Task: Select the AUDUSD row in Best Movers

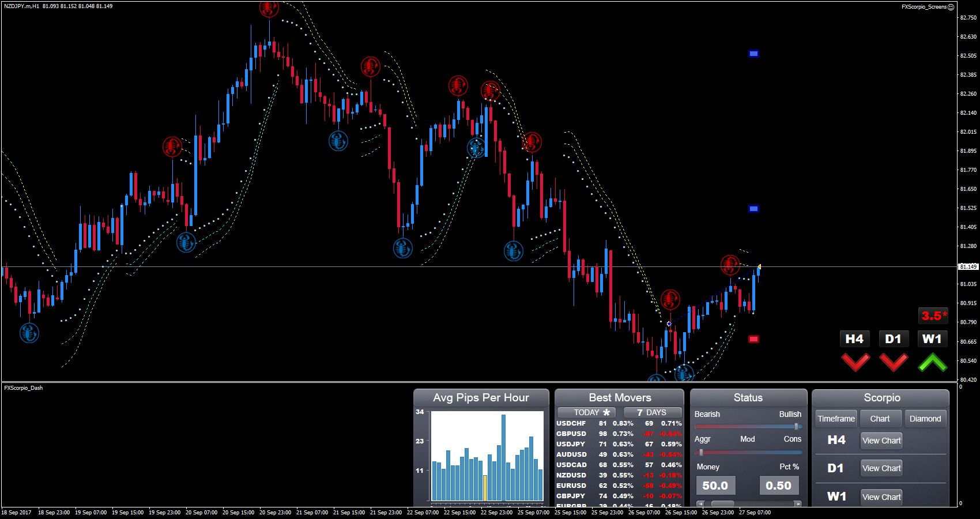Action: (619, 454)
